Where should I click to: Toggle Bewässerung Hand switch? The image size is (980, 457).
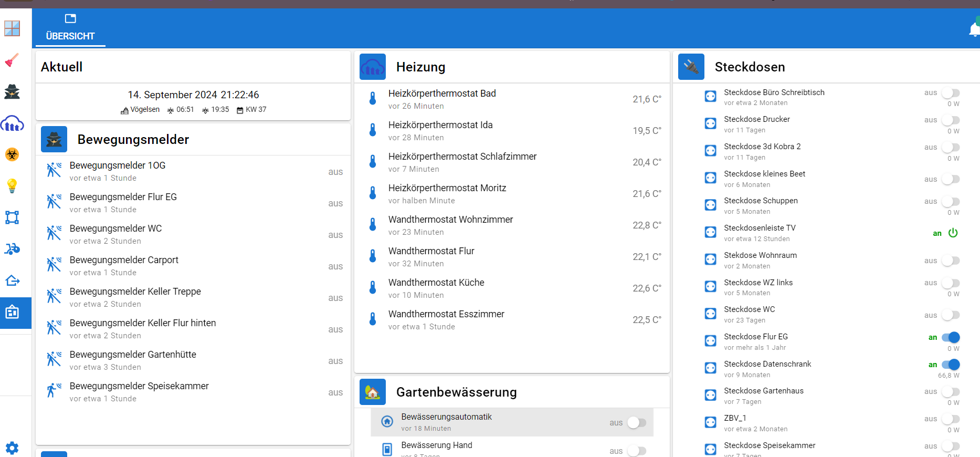[x=637, y=451]
